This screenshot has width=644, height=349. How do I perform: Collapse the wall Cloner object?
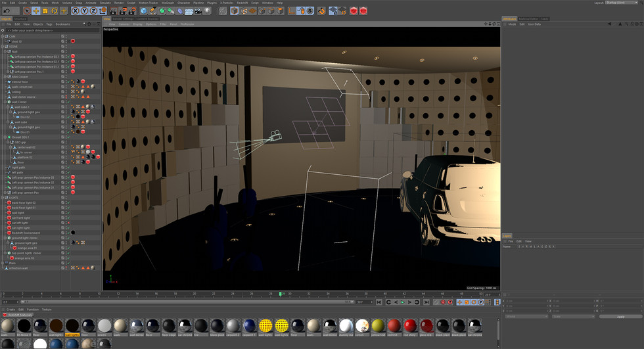(5, 102)
